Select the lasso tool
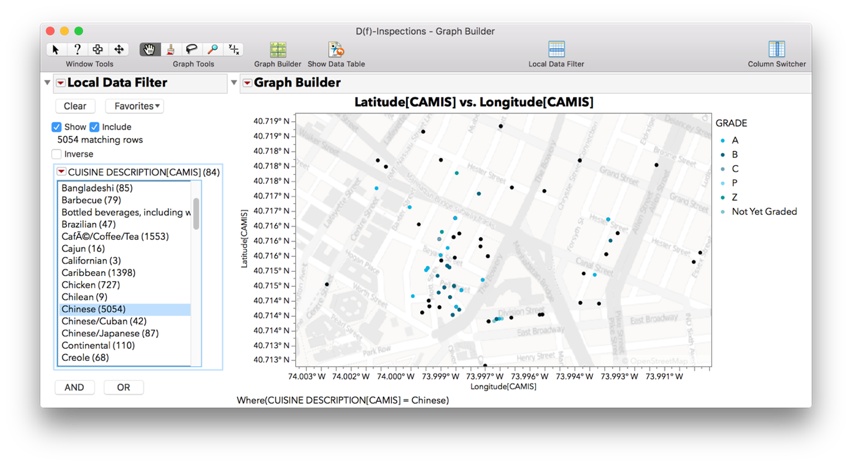The height and width of the screenshot is (465, 852). [191, 49]
